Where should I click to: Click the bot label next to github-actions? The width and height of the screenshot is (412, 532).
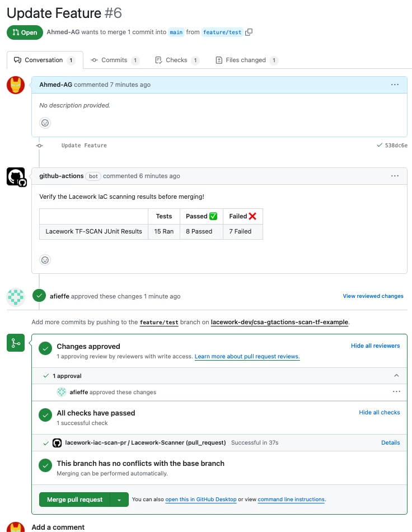[x=93, y=176]
